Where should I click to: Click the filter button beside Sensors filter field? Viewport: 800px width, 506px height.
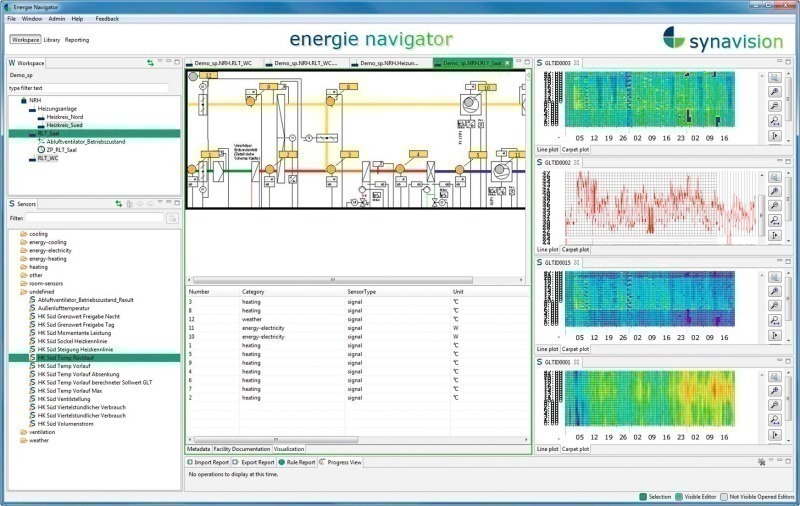pos(172,218)
